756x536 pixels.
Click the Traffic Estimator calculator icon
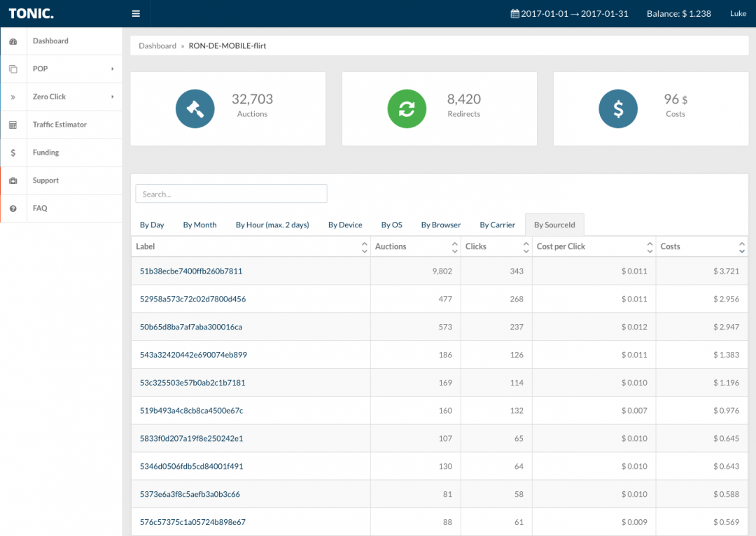(x=13, y=125)
